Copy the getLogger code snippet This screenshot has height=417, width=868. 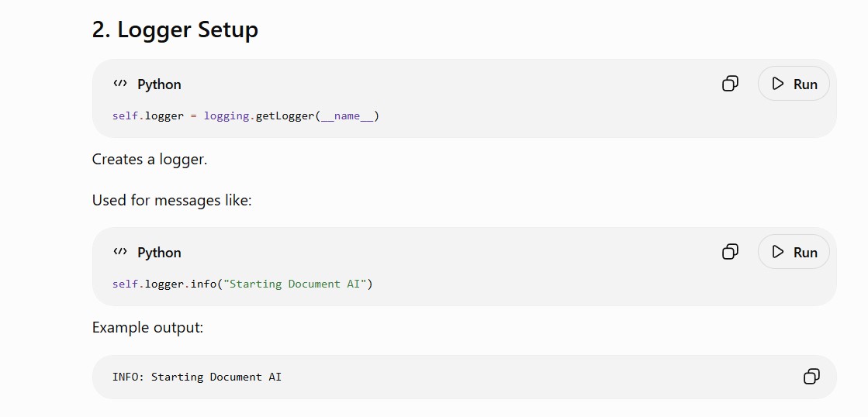(x=730, y=84)
